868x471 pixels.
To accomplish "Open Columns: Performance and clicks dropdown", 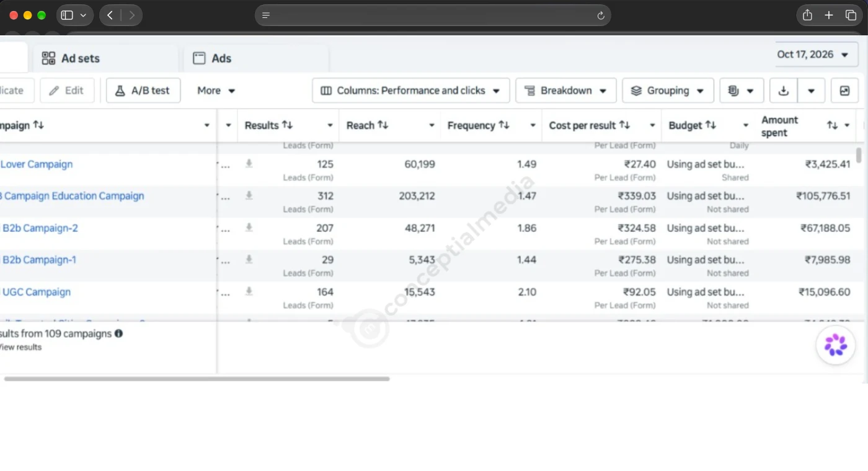I will (411, 90).
